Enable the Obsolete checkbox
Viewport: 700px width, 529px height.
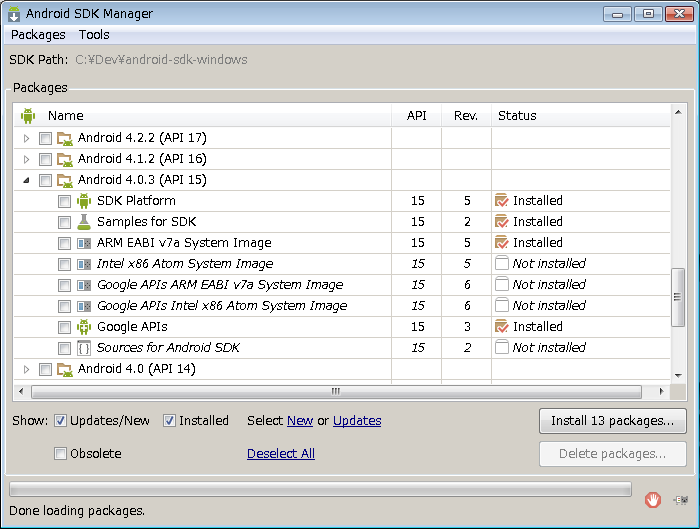click(x=61, y=454)
